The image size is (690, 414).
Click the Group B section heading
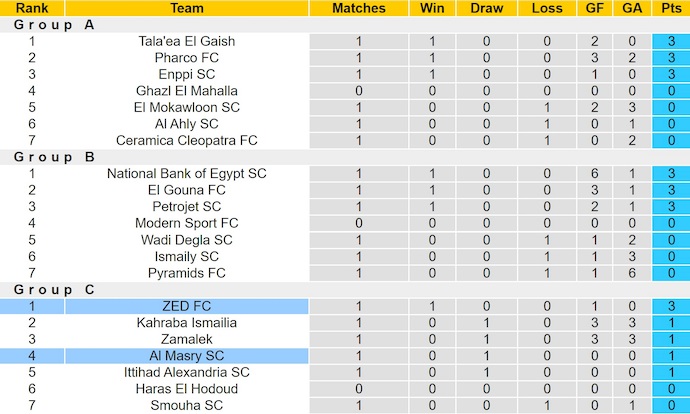pyautogui.click(x=49, y=157)
